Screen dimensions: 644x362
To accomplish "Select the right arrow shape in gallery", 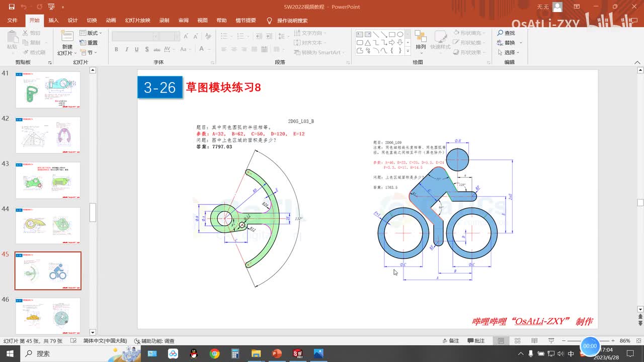I will pyautogui.click(x=392, y=43).
